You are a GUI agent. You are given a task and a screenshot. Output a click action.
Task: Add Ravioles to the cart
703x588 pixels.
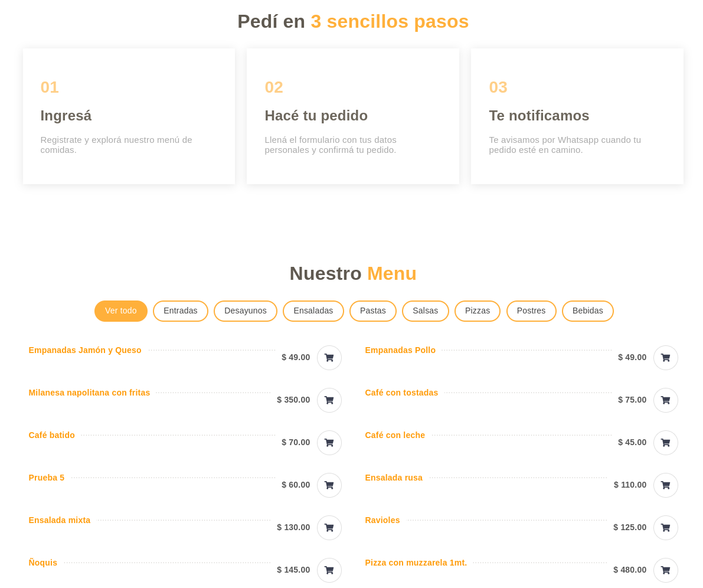pyautogui.click(x=665, y=528)
